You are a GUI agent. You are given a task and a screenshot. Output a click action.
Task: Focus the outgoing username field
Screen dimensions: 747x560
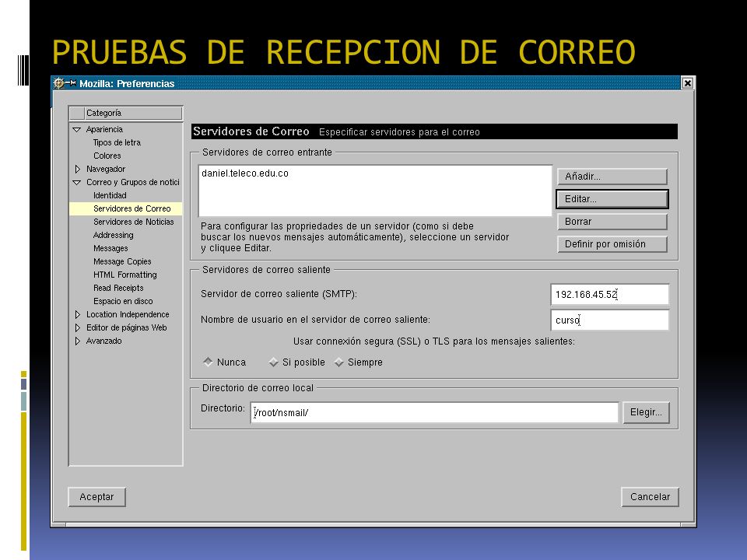[x=609, y=320]
